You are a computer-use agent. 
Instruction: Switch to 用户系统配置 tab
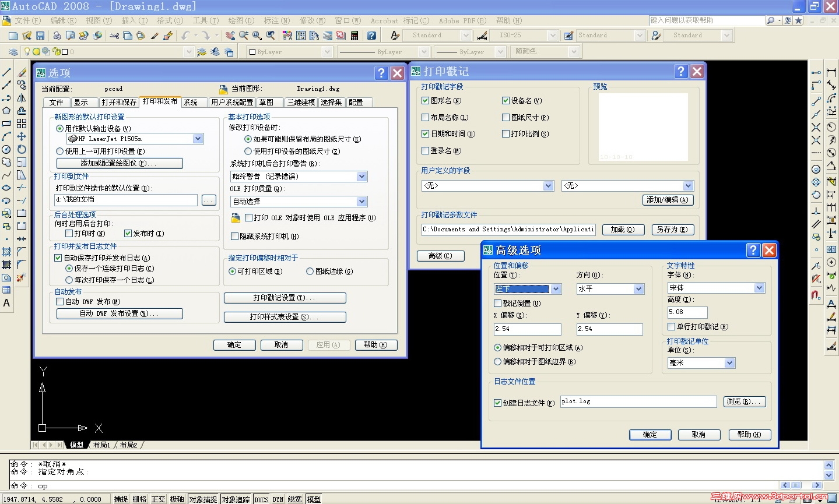coord(232,103)
